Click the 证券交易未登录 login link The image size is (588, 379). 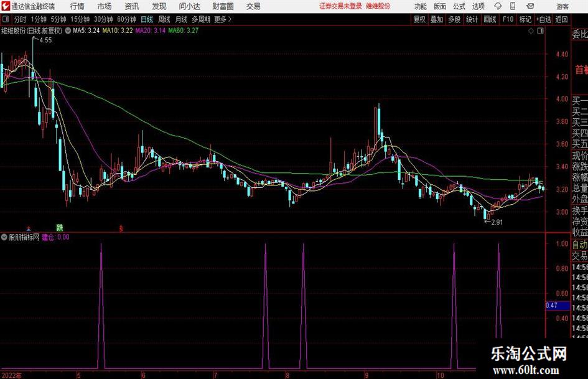(340, 6)
